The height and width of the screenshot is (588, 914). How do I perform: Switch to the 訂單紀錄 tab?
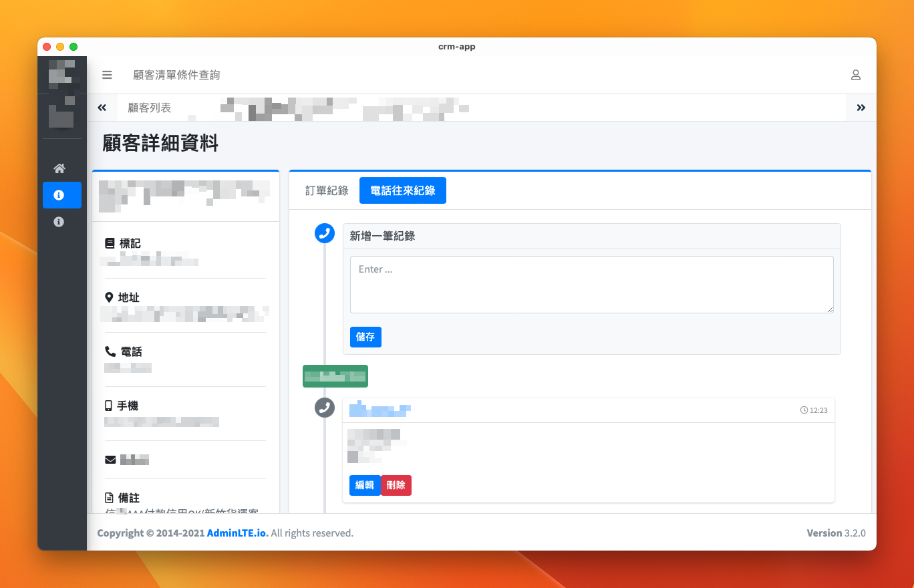(x=327, y=190)
